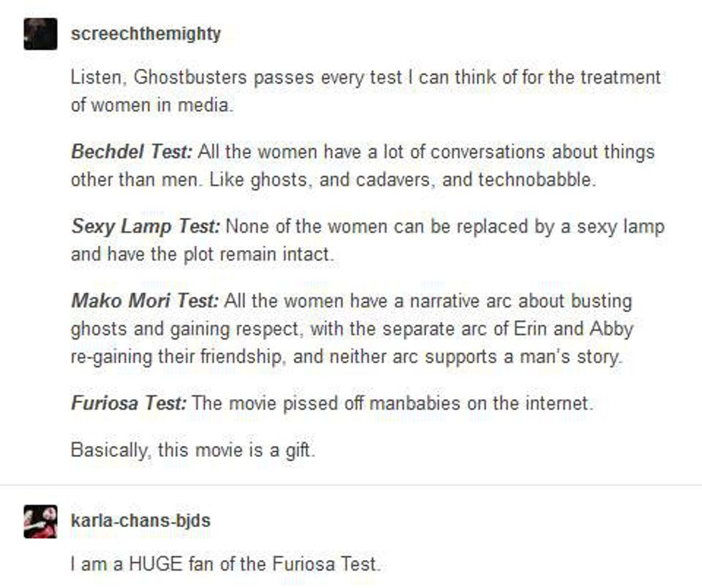This screenshot has height=588, width=702.
Task: Click the bold "Sexy Lamp Test:" heading
Action: click(x=147, y=227)
